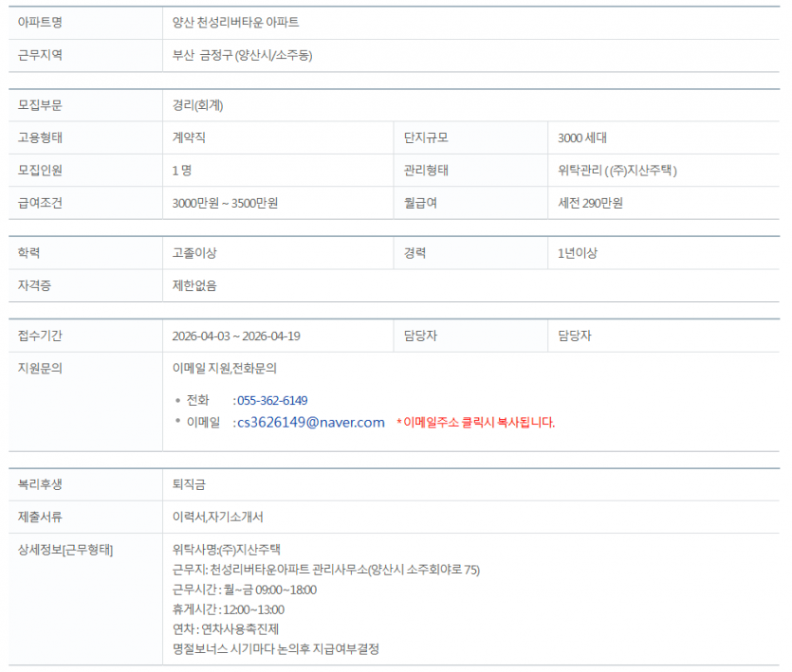Select the 고용형태 row label
The height and width of the screenshot is (672, 792).
(x=40, y=137)
